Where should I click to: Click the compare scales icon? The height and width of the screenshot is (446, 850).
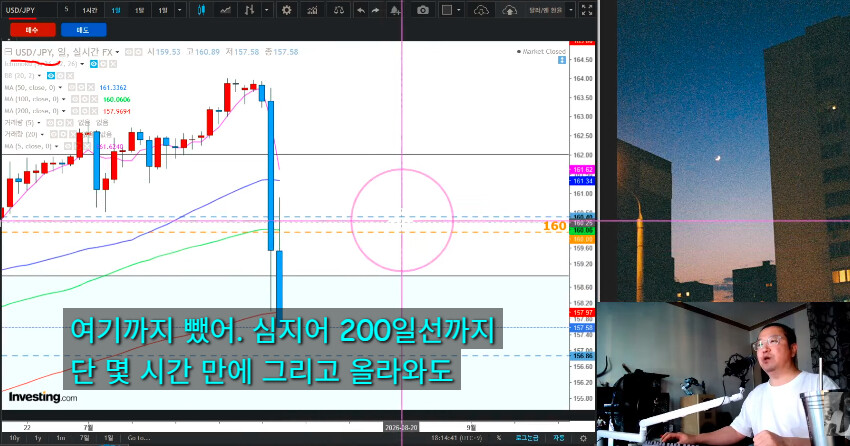coord(339,10)
